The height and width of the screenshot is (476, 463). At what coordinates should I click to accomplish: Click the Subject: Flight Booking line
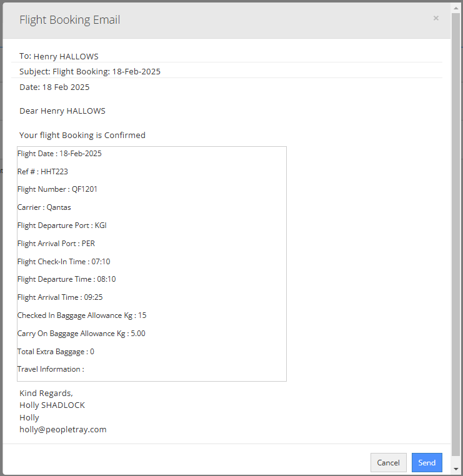[x=90, y=71]
